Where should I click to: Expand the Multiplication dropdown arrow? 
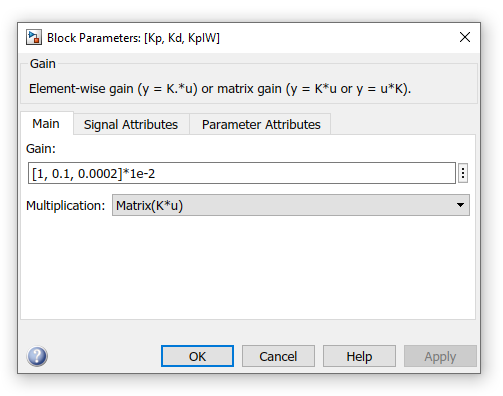pyautogui.click(x=460, y=205)
